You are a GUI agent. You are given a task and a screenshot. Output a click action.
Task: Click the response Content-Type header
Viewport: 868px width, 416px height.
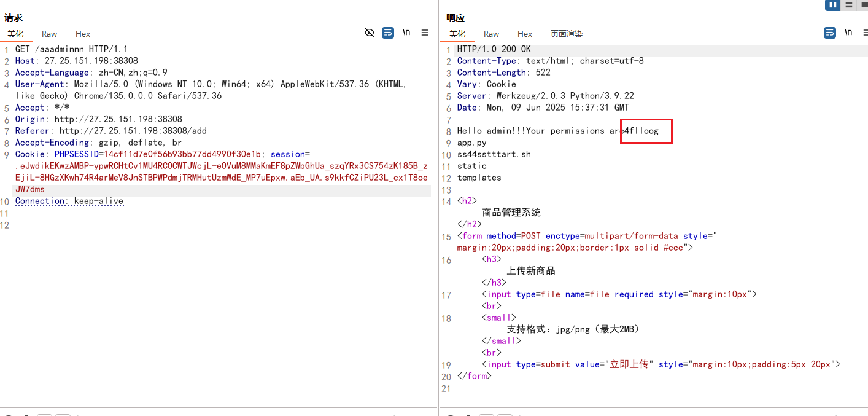(x=551, y=61)
